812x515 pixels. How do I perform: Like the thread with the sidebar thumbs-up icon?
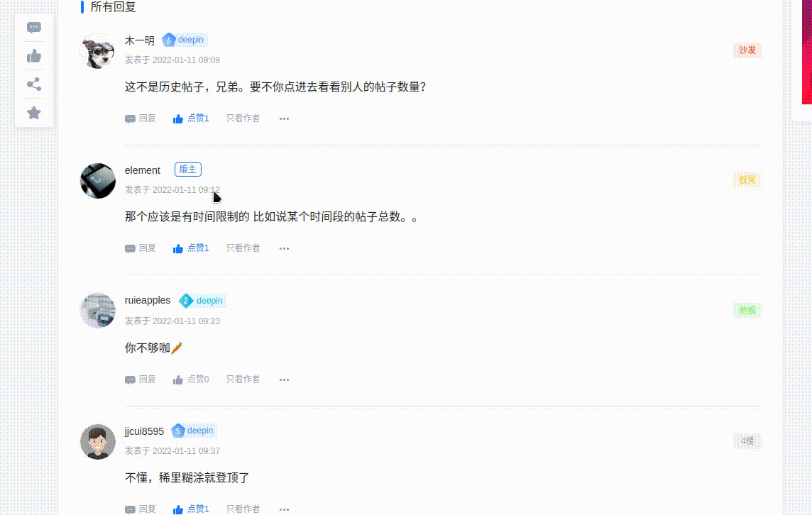pos(33,55)
